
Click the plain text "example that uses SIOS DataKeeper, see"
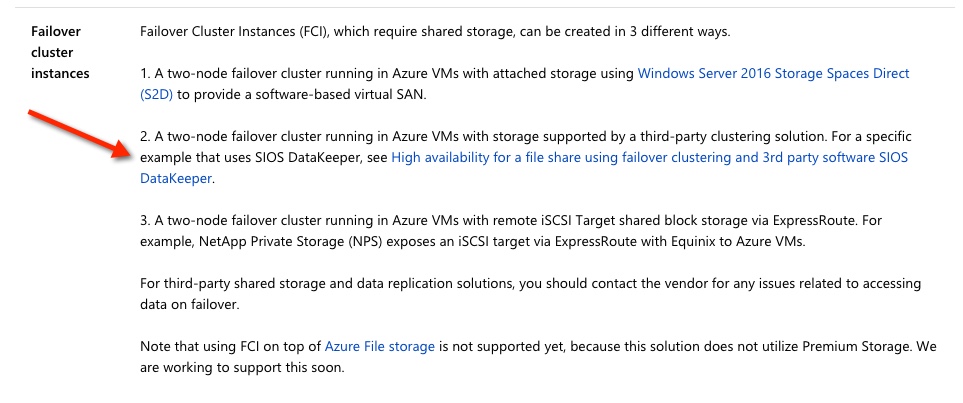pos(263,158)
